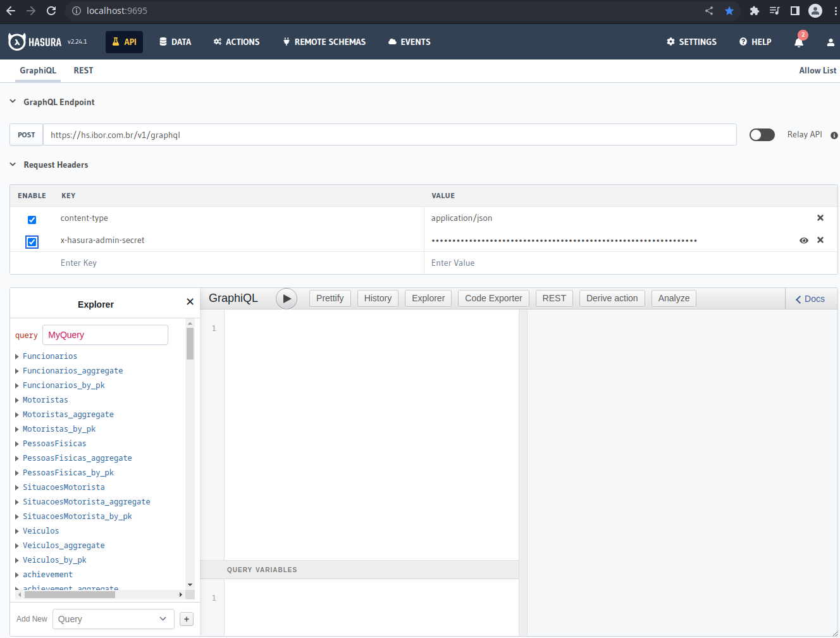
Task: Open the Code Exporter
Action: [494, 298]
